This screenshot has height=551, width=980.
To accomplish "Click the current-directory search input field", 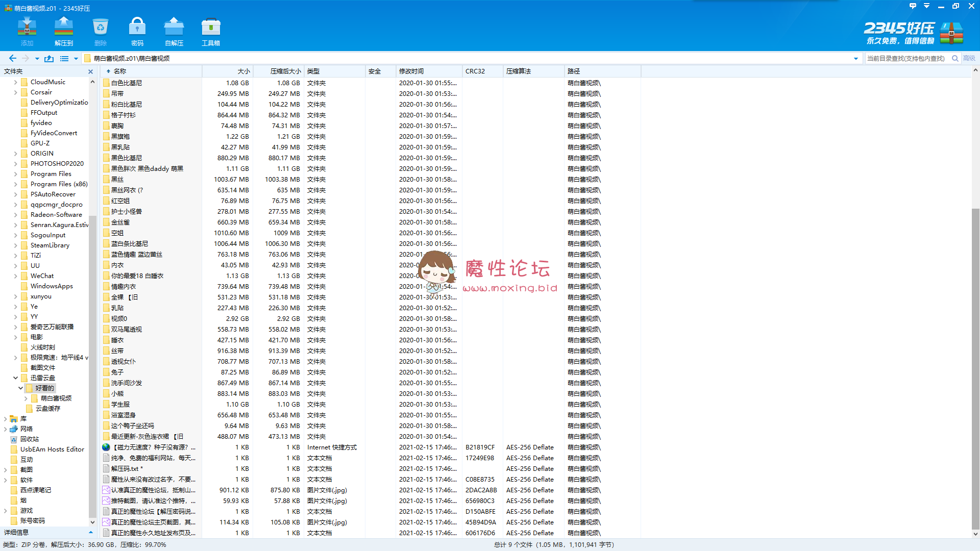I will click(x=906, y=58).
